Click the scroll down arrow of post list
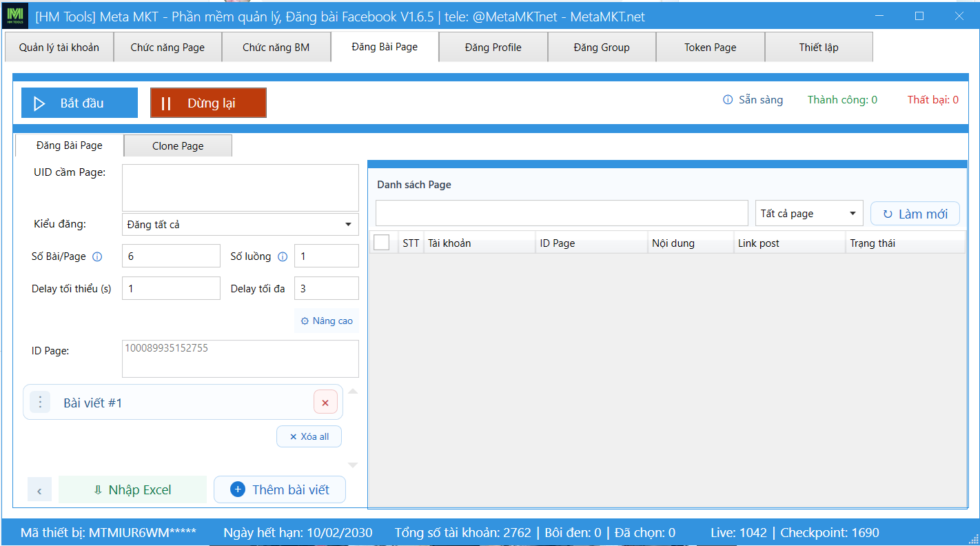Viewport: 980px width, 546px height. pos(352,465)
